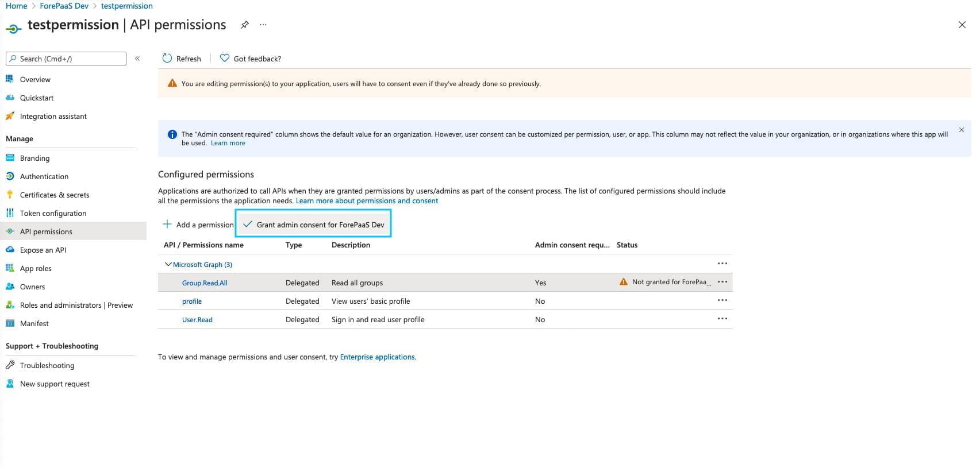The width and height of the screenshot is (980, 468).
Task: Click the App roles icon
Action: [10, 268]
